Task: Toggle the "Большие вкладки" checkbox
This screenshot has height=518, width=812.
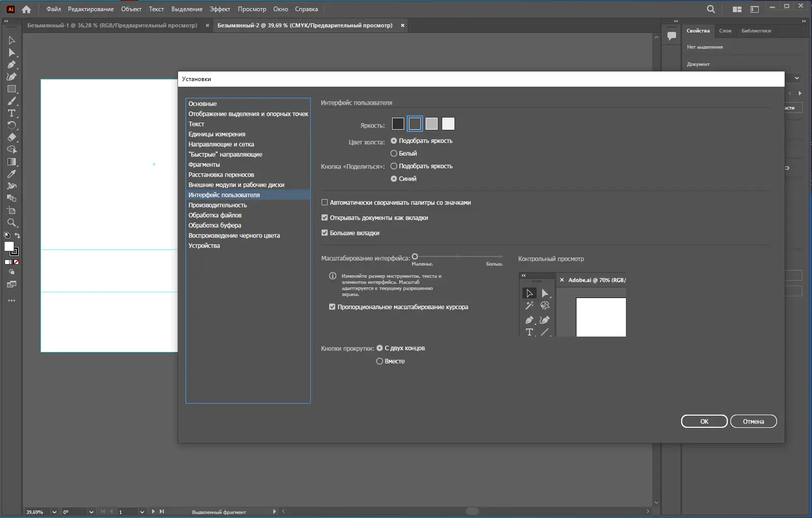Action: click(325, 233)
